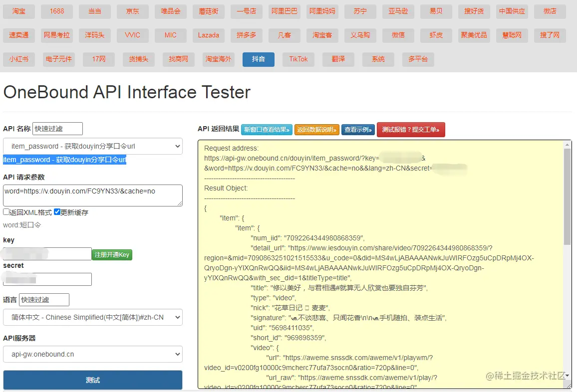The width and height of the screenshot is (577, 392).
Task: Open the 淘宝海外 tab
Action: 219,59
